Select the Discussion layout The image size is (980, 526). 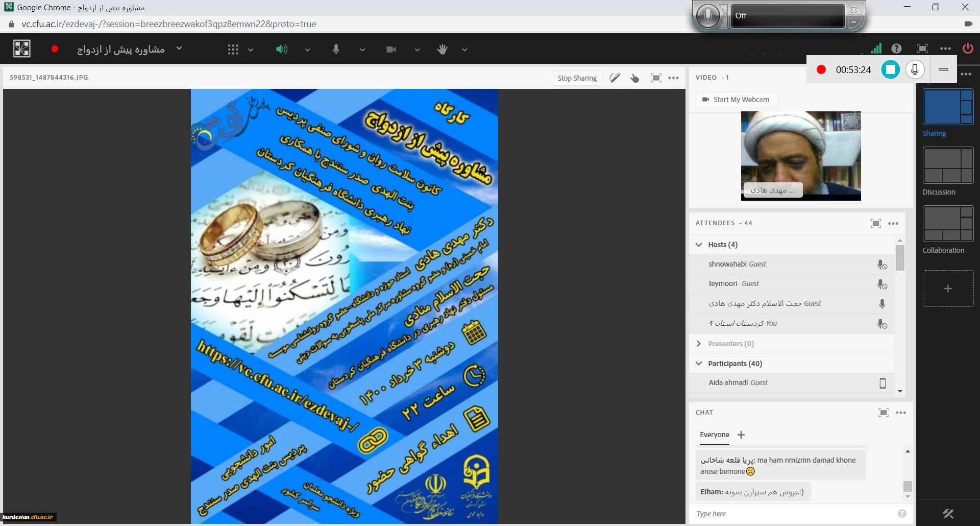pyautogui.click(x=947, y=166)
